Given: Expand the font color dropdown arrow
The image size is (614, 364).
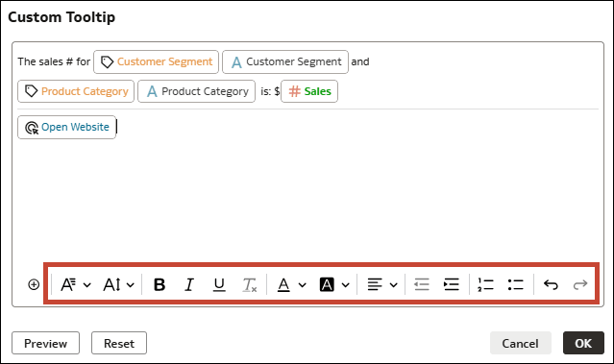Looking at the screenshot, I should (303, 285).
